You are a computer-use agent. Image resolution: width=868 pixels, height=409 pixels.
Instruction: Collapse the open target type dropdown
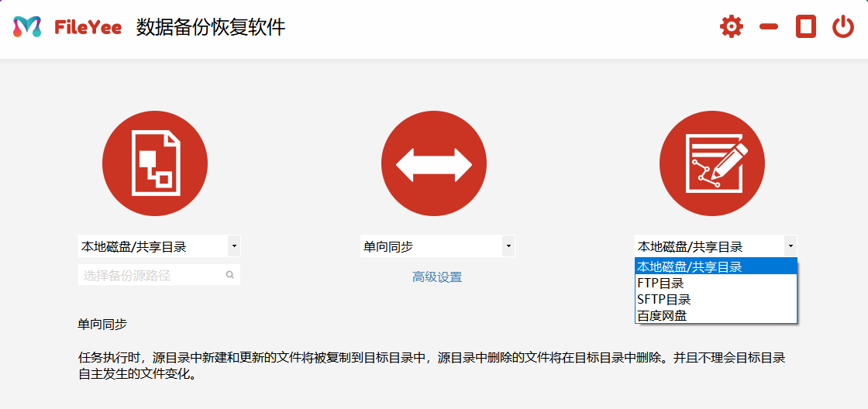click(790, 246)
